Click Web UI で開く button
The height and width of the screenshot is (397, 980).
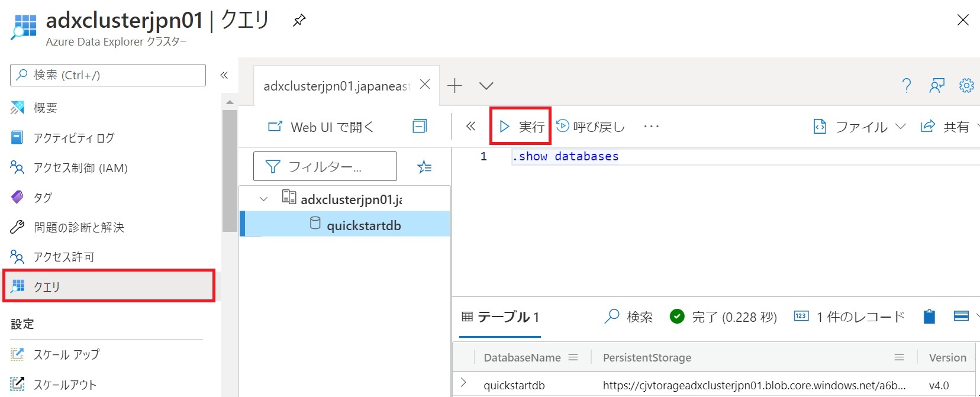[321, 127]
